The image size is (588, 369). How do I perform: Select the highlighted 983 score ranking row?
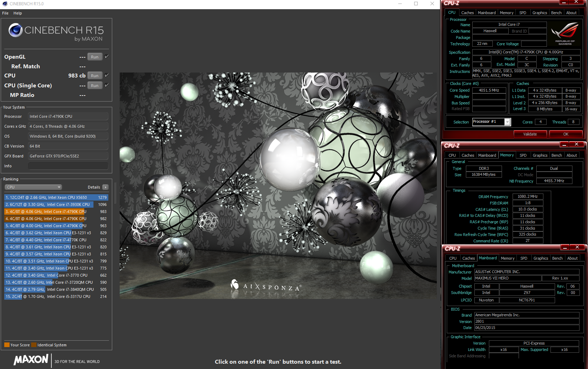(x=56, y=212)
